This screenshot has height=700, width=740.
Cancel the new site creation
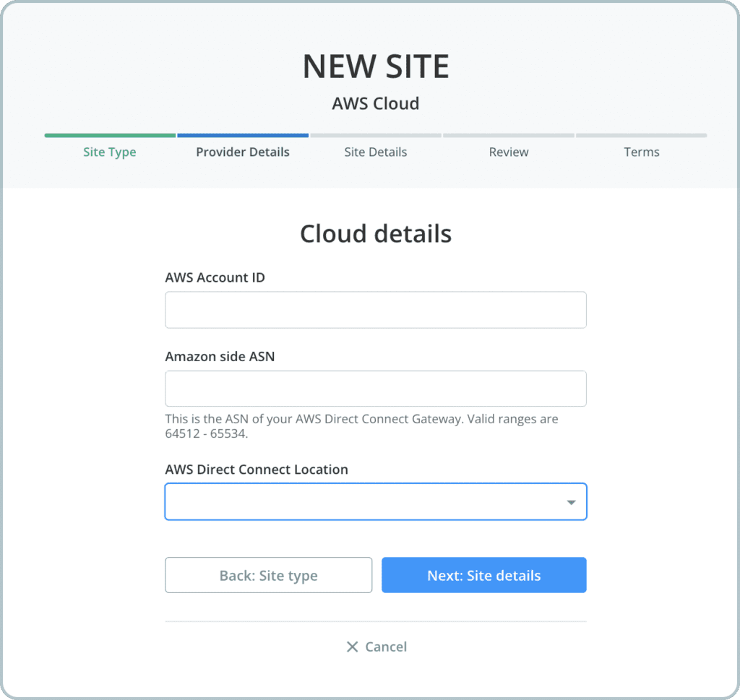[x=375, y=647]
